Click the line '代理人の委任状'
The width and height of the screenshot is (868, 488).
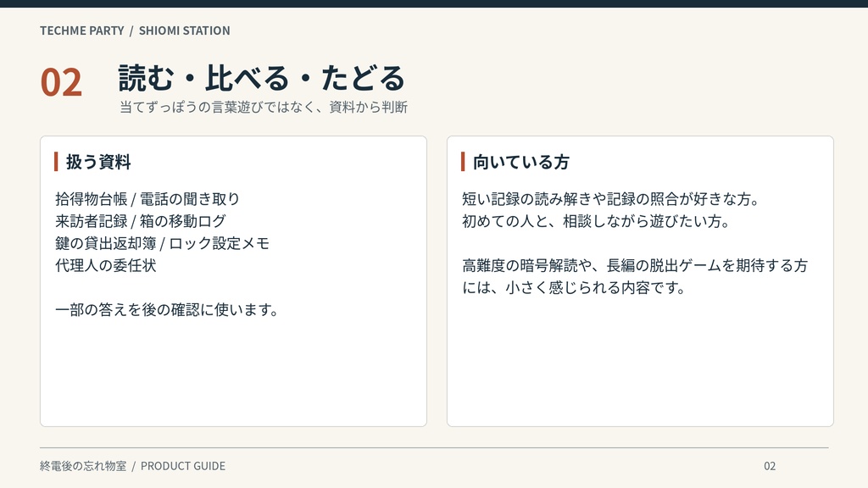(106, 265)
